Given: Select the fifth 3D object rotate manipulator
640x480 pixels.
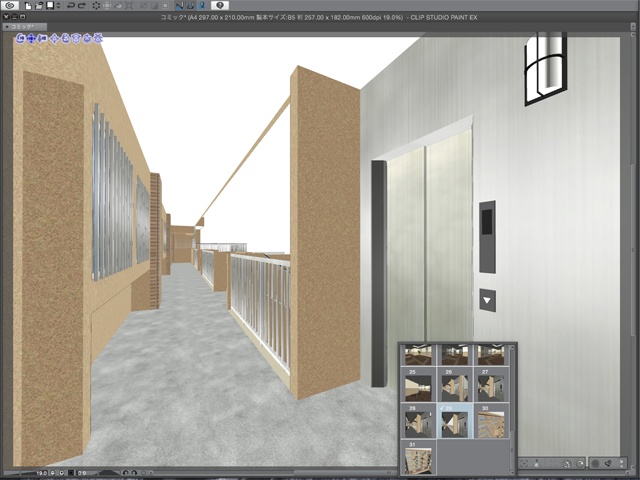Looking at the screenshot, I should point(65,39).
